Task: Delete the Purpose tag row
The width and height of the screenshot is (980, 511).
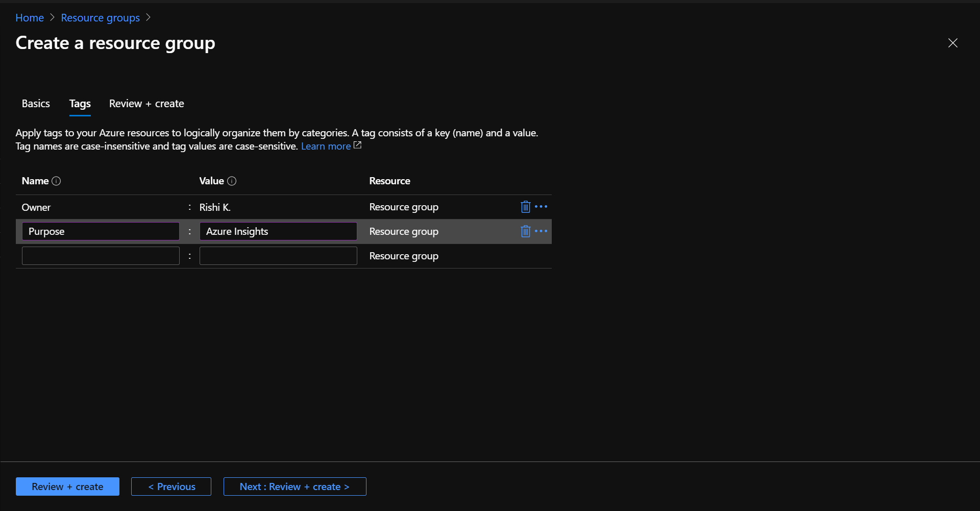Action: (x=525, y=231)
